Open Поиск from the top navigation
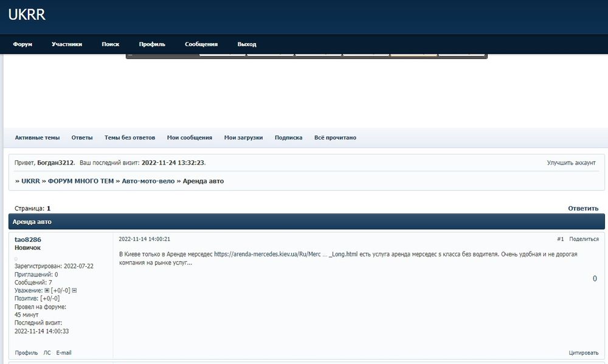 [x=111, y=44]
